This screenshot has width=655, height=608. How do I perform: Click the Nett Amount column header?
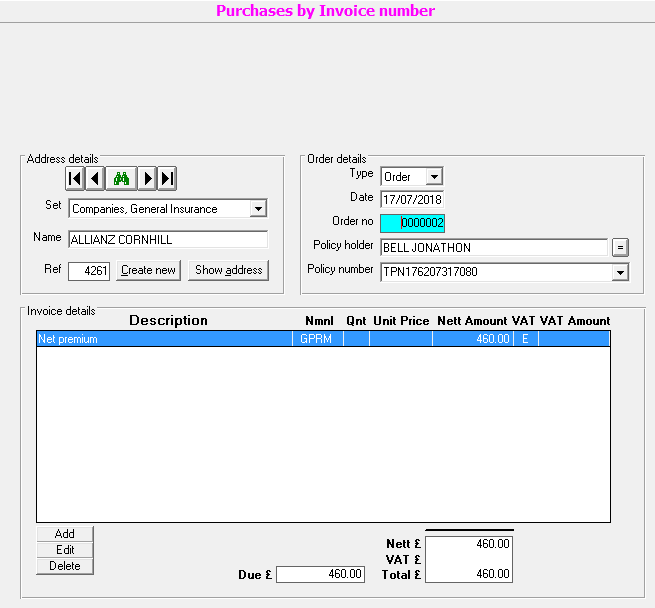click(472, 321)
